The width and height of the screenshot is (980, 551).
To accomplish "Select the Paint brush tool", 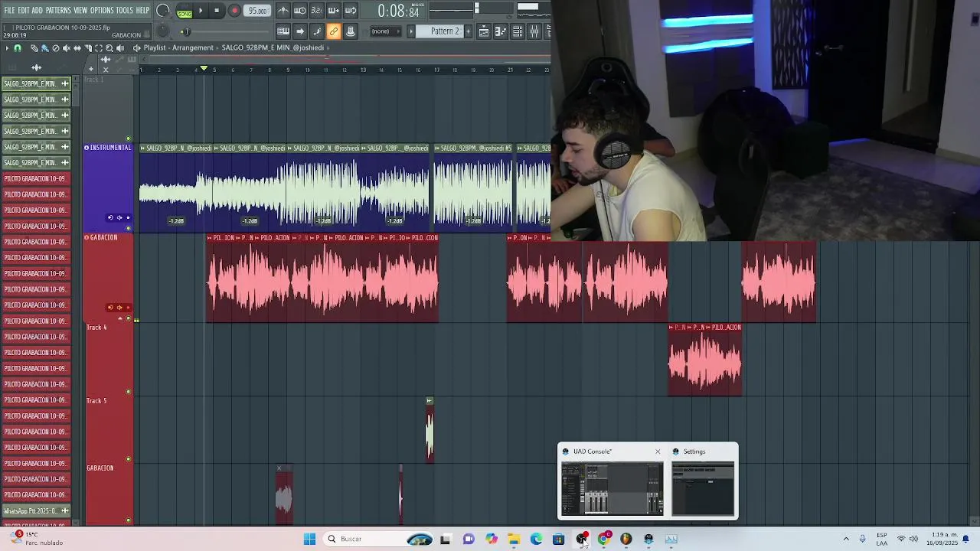I will 45,48.
